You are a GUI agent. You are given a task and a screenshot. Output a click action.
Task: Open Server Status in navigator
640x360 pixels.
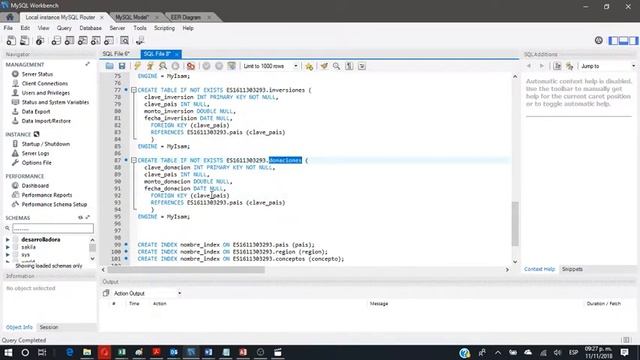(x=37, y=74)
